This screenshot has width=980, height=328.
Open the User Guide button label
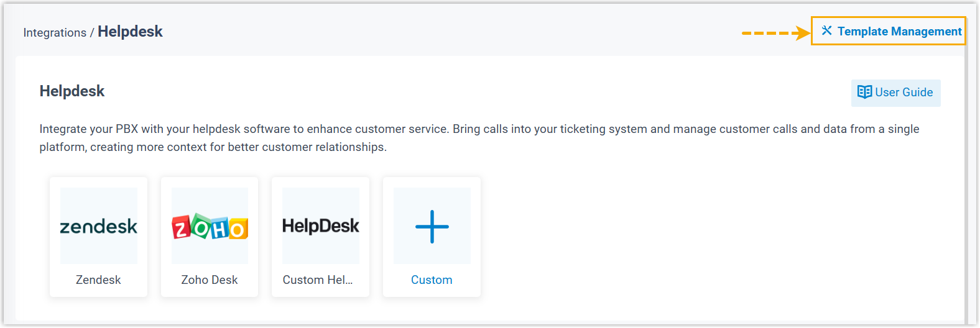(x=904, y=93)
